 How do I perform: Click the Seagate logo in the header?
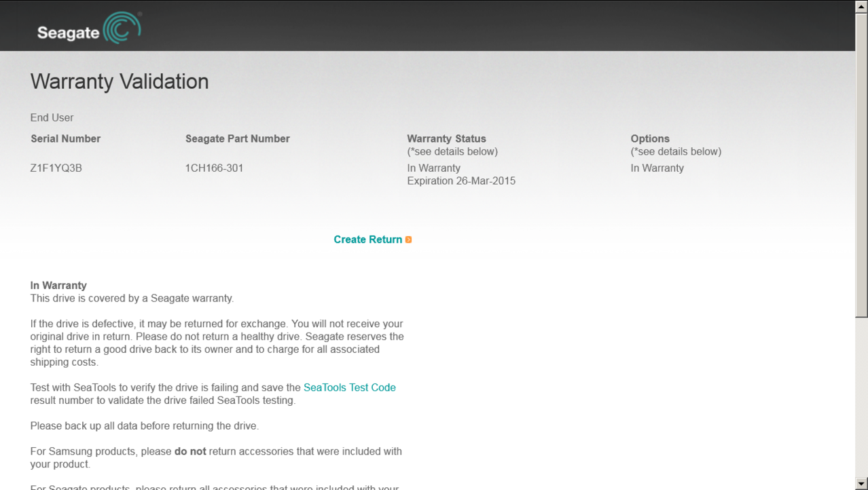point(89,28)
